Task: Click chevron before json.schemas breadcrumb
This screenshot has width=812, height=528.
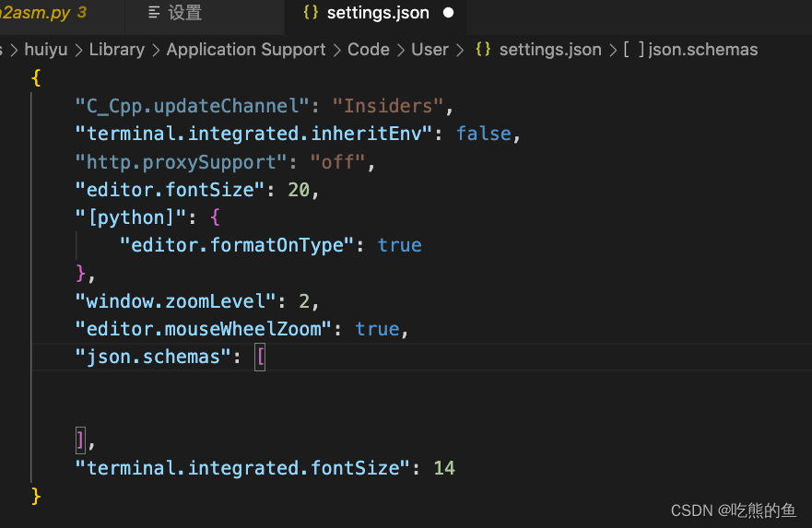Action: (x=613, y=50)
